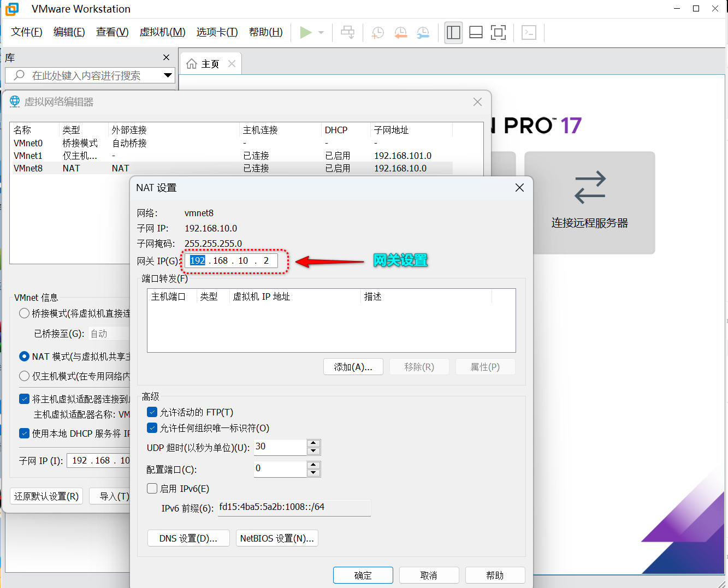Click the DNS 设置(D)... button
The image size is (728, 588).
[x=188, y=538]
